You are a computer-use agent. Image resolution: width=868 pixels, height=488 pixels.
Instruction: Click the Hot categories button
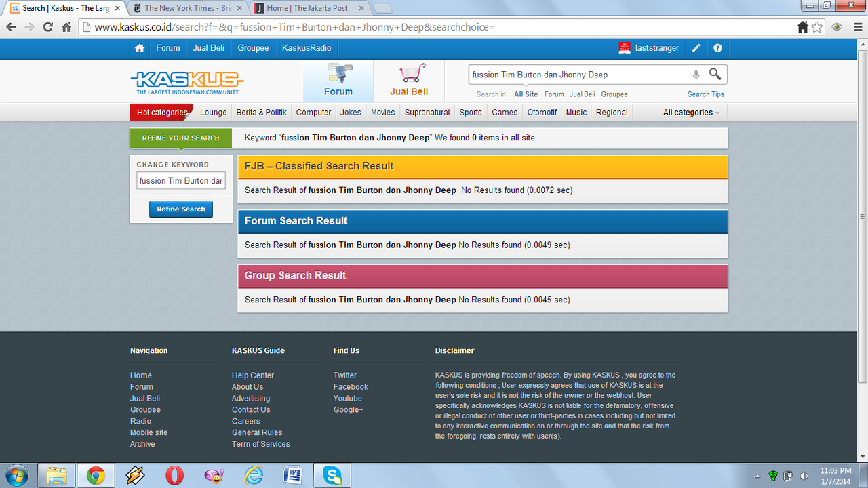coord(161,113)
